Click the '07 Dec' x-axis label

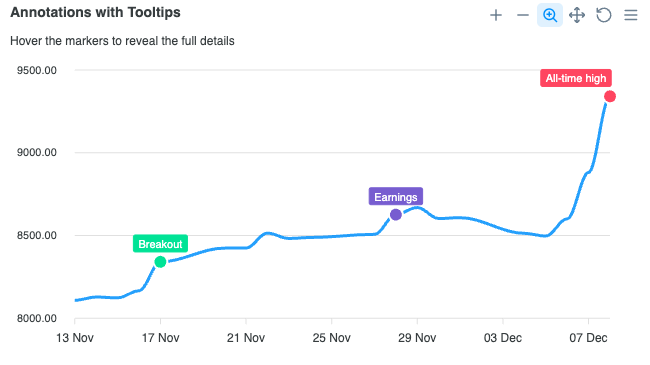(588, 338)
